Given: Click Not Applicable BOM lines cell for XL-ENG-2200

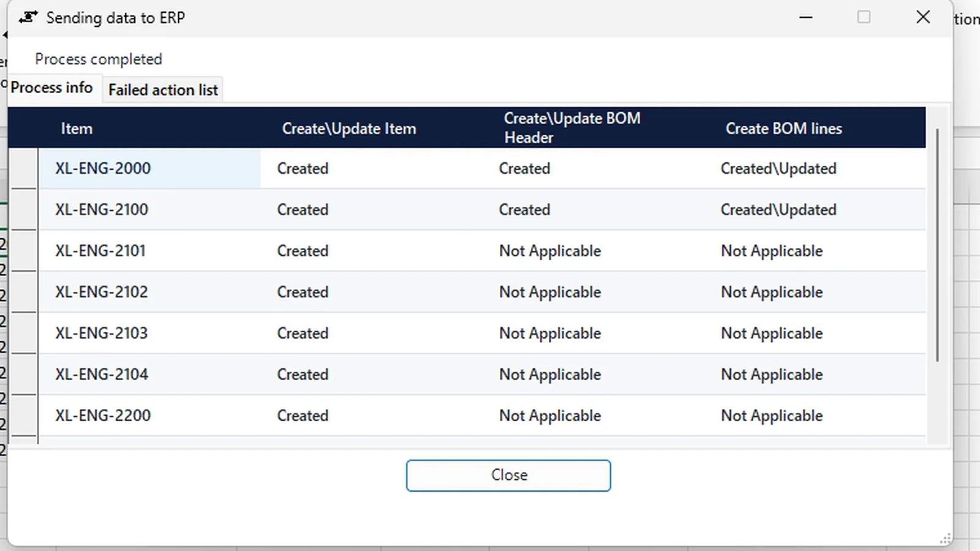Looking at the screenshot, I should coord(815,415).
